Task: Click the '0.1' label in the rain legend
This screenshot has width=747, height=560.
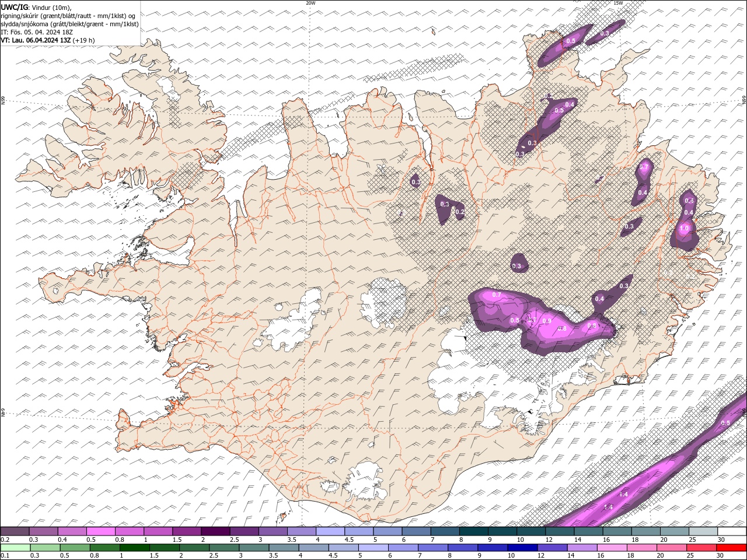Action: tap(6, 555)
